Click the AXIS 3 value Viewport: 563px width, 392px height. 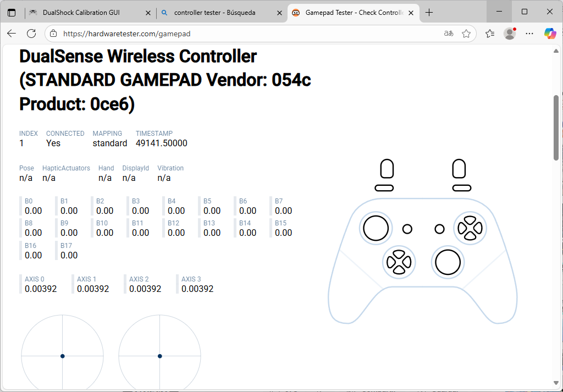click(x=197, y=289)
